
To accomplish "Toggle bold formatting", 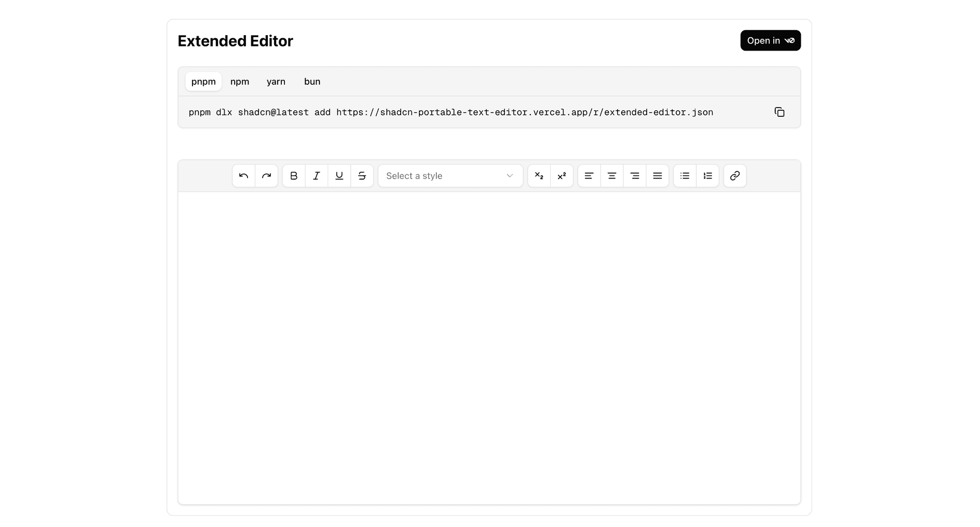I will click(294, 176).
